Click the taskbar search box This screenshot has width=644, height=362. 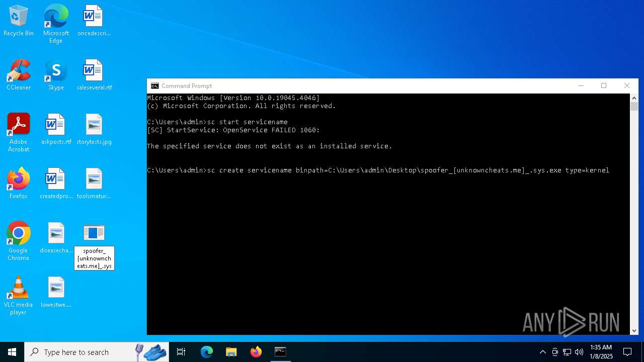click(96, 352)
